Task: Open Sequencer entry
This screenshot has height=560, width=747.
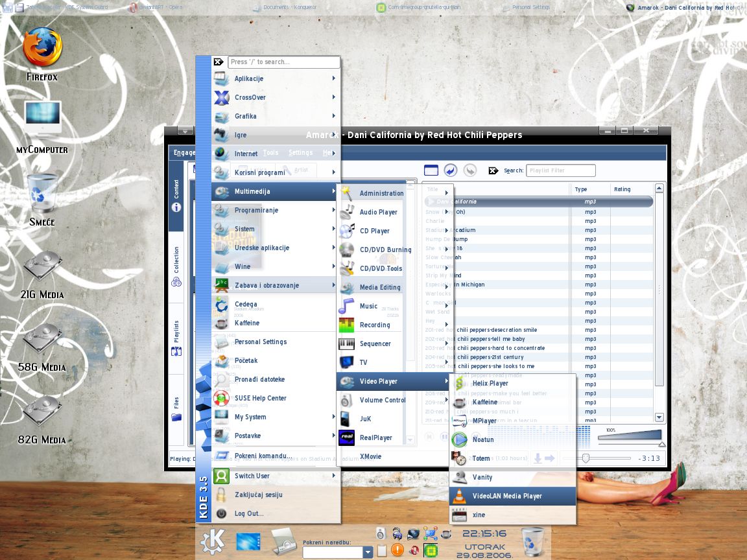Action: click(x=394, y=344)
